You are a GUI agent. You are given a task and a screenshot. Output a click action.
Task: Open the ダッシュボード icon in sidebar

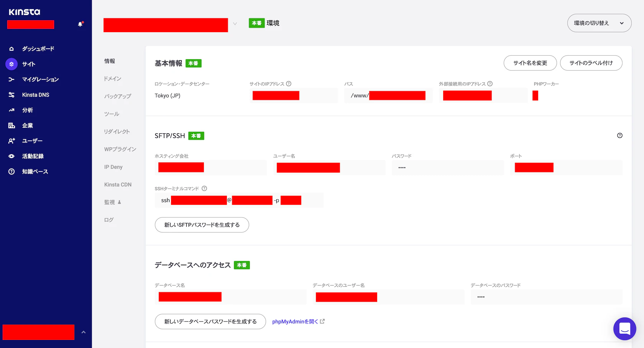pos(12,48)
